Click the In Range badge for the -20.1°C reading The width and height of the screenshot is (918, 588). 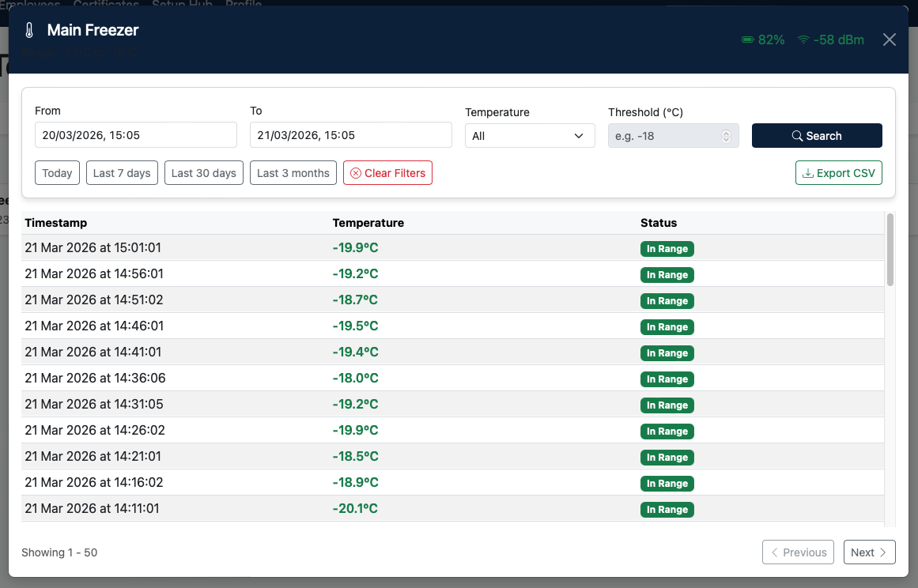click(667, 509)
